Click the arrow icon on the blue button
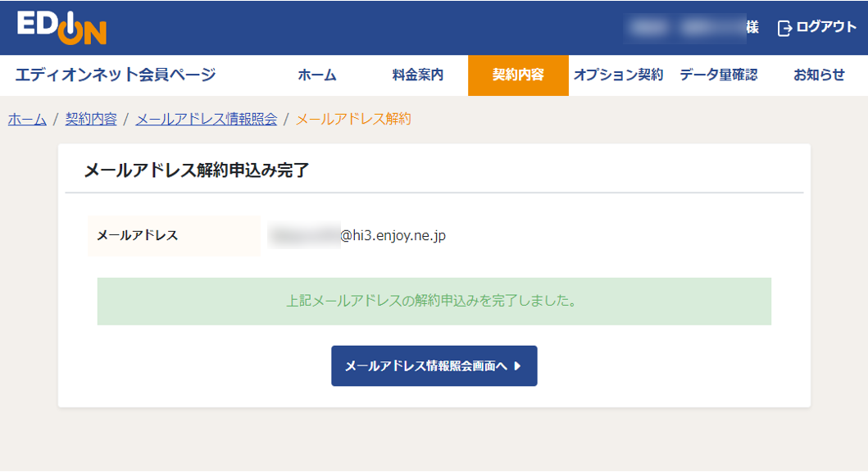868x472 pixels. pyautogui.click(x=517, y=366)
